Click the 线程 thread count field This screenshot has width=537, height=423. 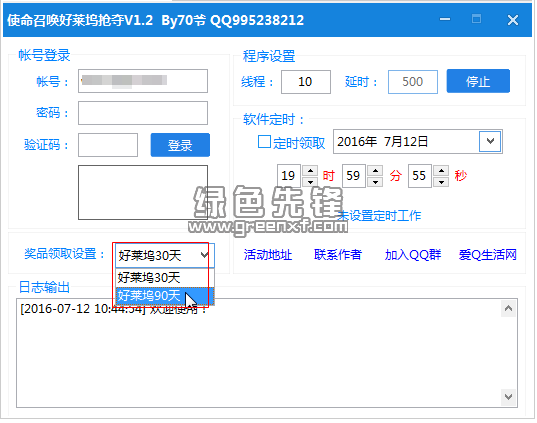[x=306, y=82]
